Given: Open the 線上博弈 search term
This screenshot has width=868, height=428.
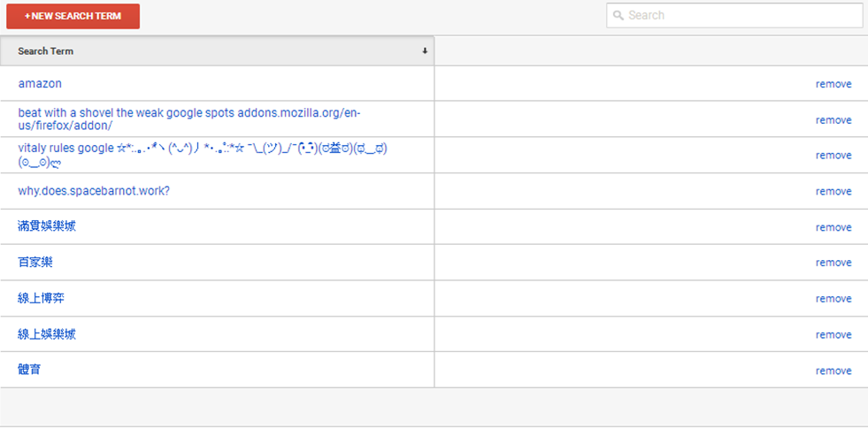Looking at the screenshot, I should tap(42, 298).
